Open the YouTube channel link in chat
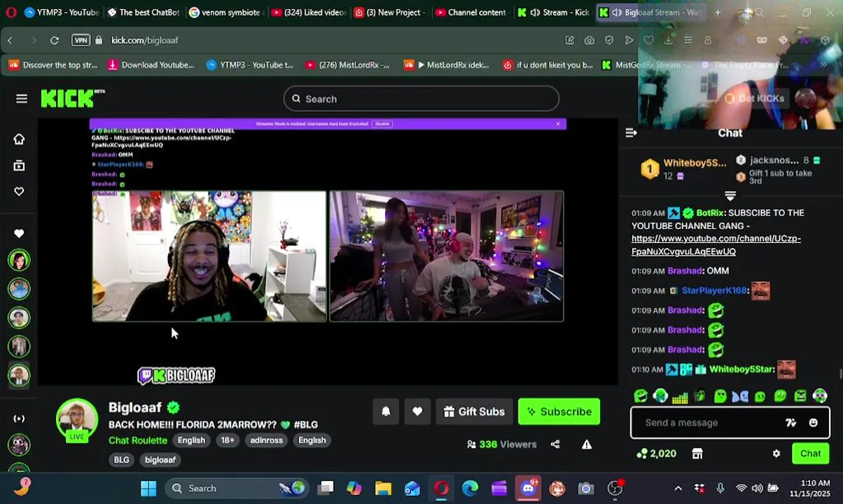The height and width of the screenshot is (504, 843). 716,245
